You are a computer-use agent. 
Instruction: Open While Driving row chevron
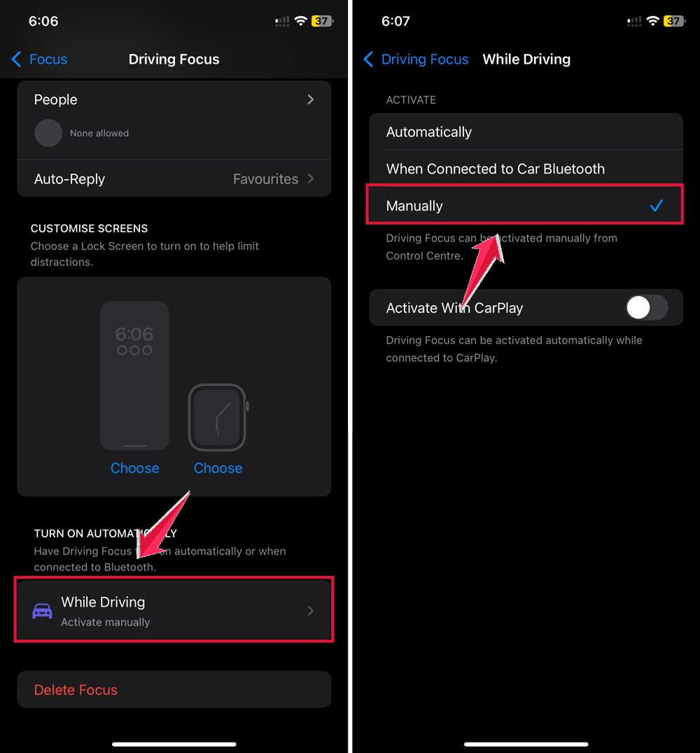pyautogui.click(x=310, y=611)
